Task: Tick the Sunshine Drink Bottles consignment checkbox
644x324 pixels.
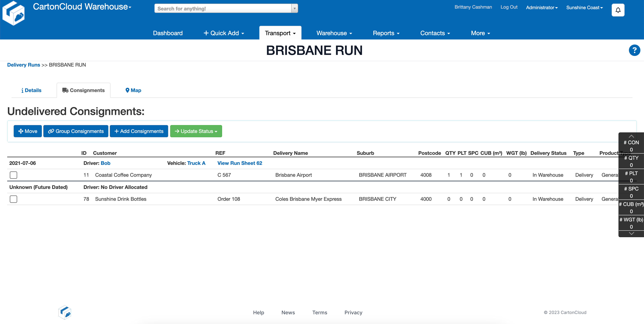Action: 13,199
